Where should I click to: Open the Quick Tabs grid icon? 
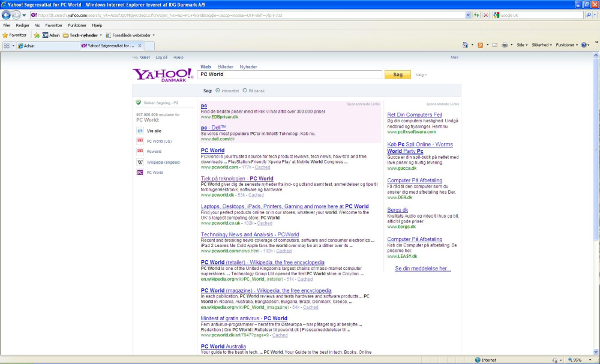(x=7, y=46)
